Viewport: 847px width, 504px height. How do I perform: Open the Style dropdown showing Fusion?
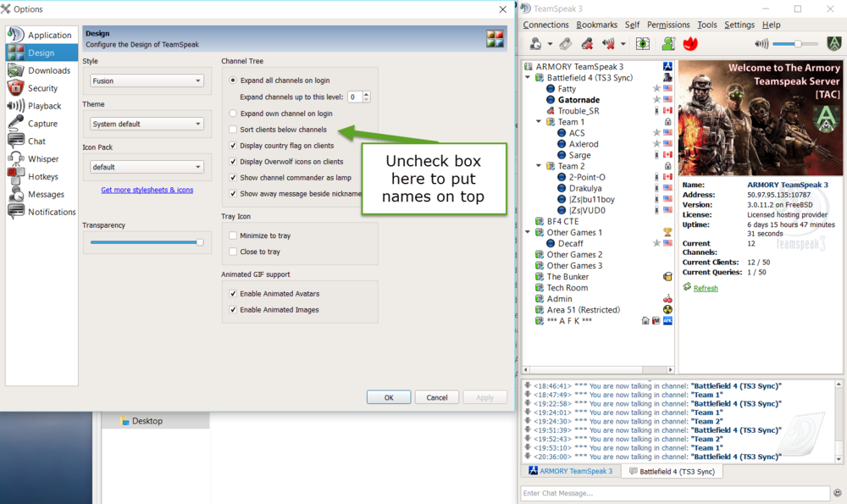pos(147,80)
